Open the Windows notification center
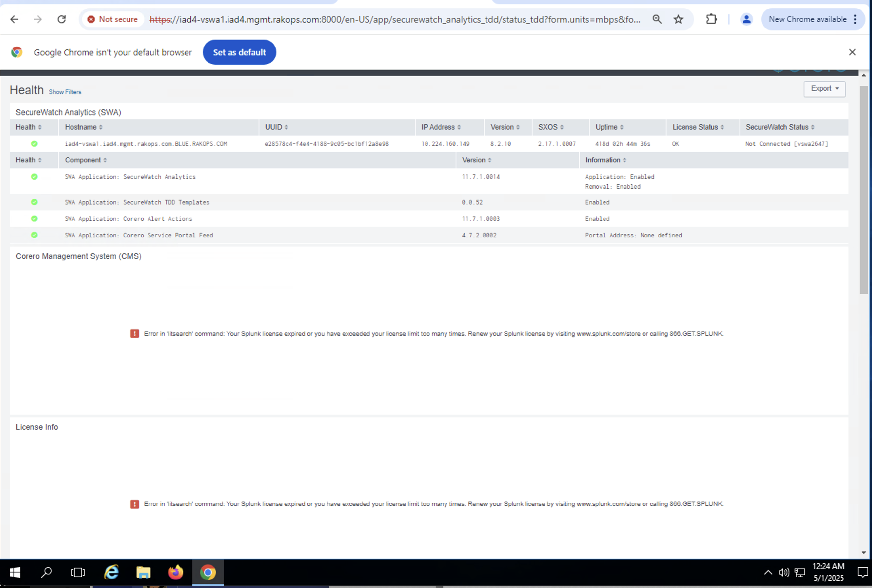The height and width of the screenshot is (588, 872). (x=862, y=572)
